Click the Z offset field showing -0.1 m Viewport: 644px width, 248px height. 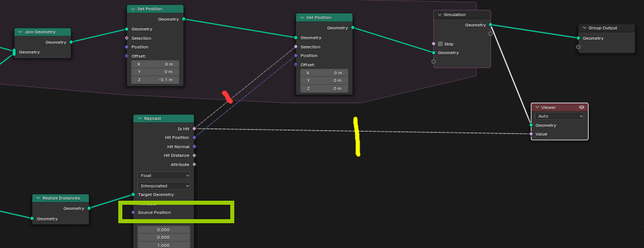pyautogui.click(x=155, y=80)
